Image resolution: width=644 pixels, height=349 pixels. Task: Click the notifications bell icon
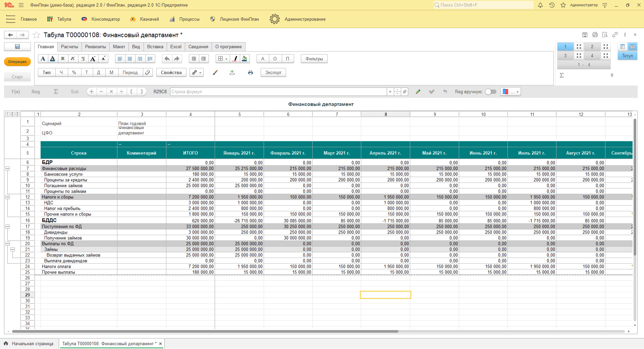(x=540, y=5)
